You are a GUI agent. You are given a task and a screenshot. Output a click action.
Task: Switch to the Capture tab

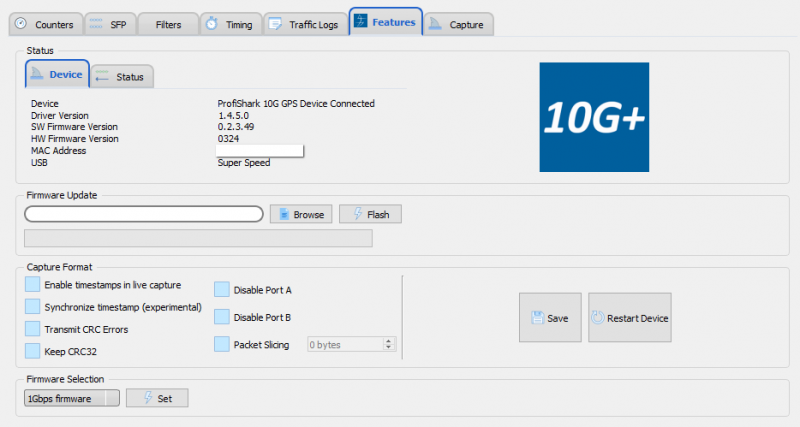click(458, 24)
